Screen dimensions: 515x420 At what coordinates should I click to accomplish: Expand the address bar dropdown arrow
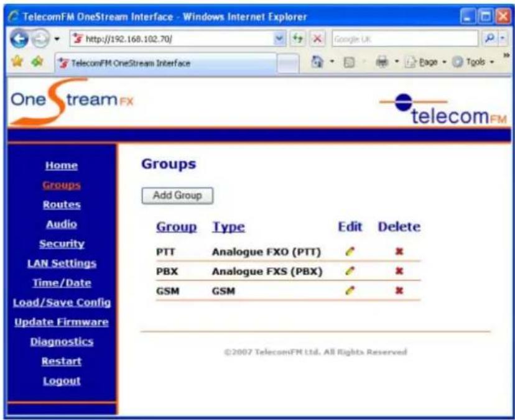pos(279,39)
